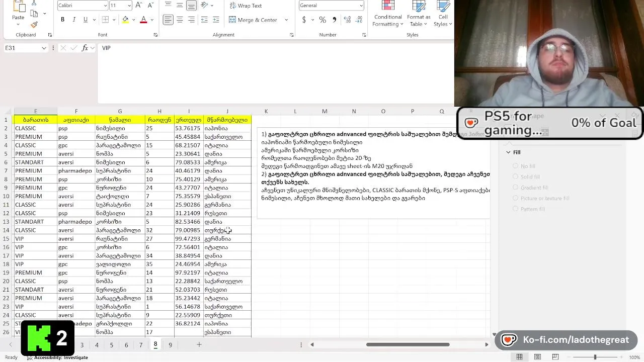Screen dimensions: 644x362
Task: Center text horizontally
Action: 180,20
